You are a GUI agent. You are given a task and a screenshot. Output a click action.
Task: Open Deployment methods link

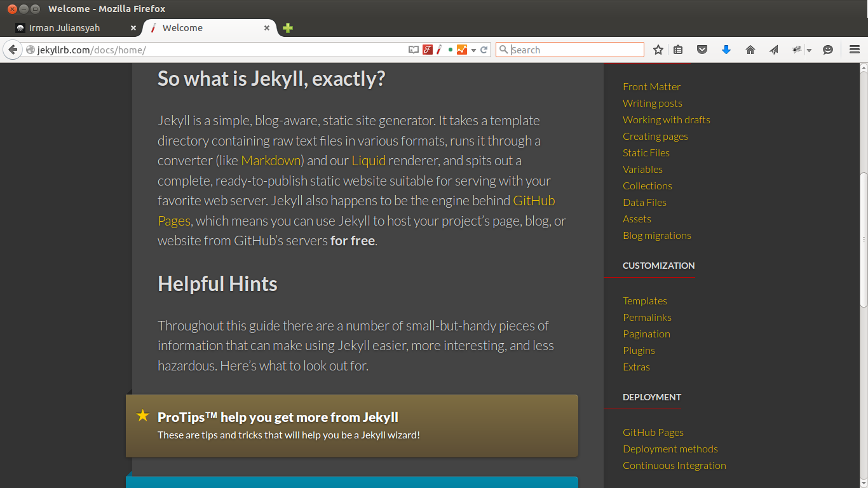click(x=670, y=449)
